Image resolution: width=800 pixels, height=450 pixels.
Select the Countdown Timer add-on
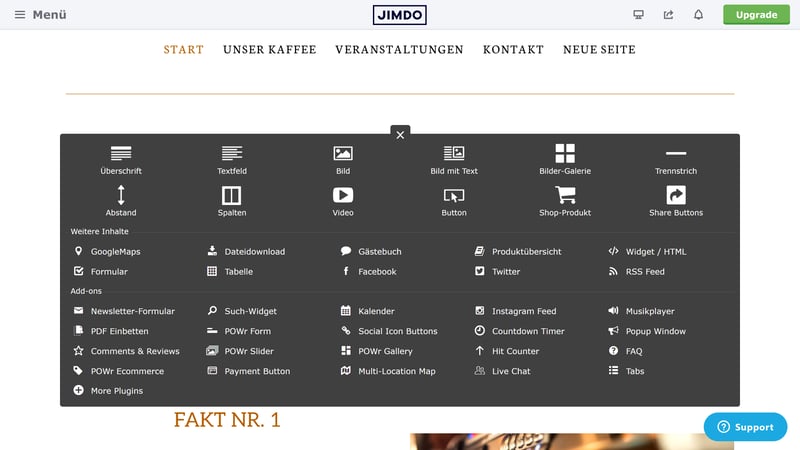point(527,331)
